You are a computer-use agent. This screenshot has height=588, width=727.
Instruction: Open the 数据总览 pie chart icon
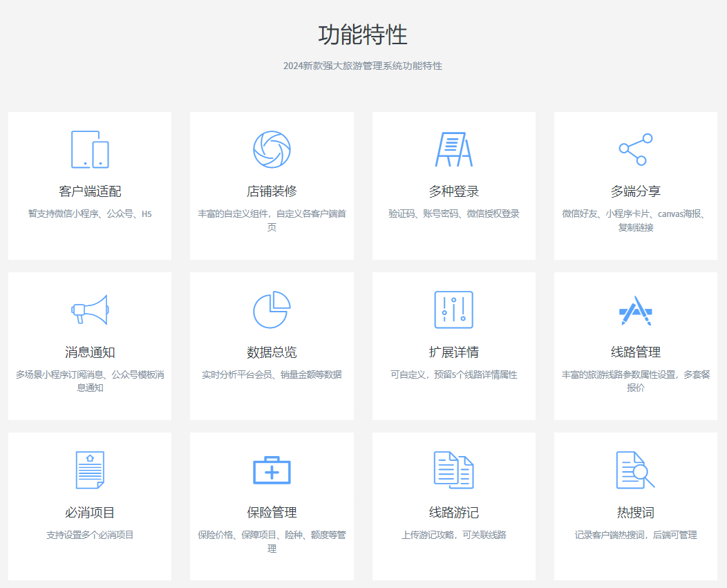tap(272, 310)
